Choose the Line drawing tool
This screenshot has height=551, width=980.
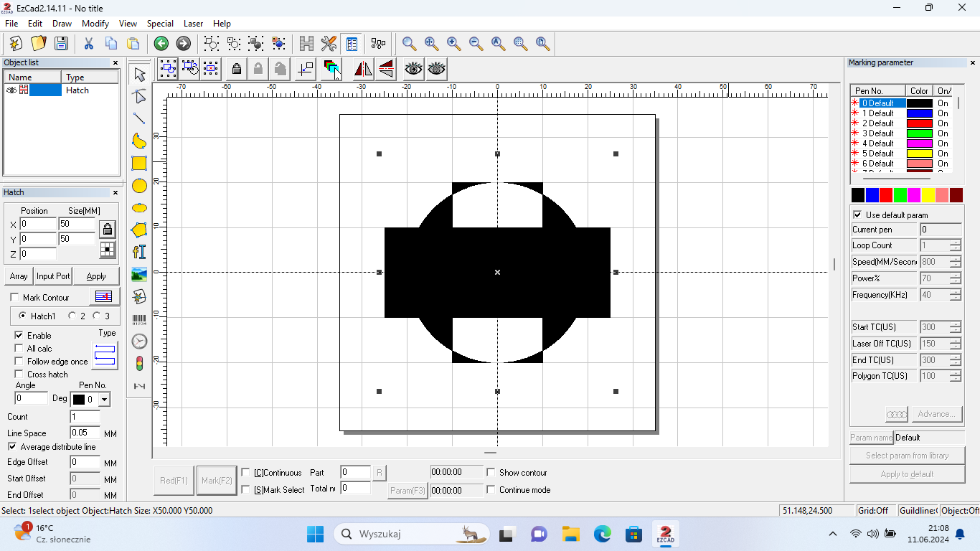tap(139, 118)
